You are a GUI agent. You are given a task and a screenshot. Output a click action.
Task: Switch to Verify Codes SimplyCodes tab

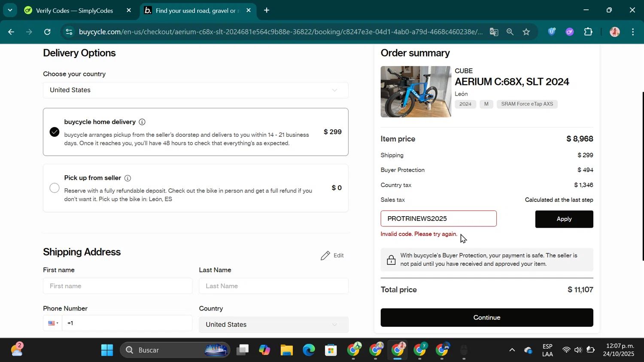[74, 10]
